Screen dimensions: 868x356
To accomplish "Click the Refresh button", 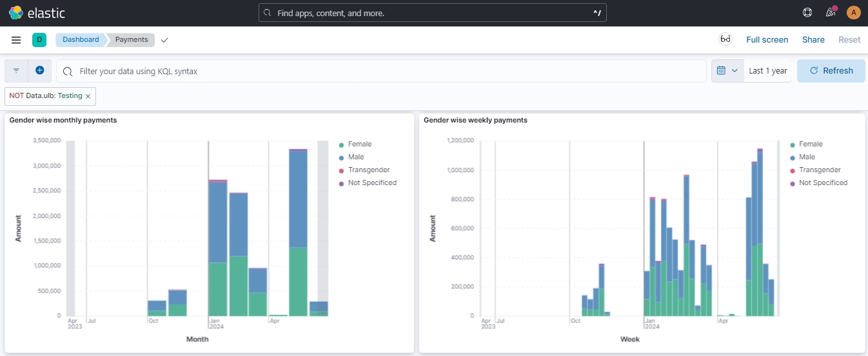I will (x=831, y=71).
